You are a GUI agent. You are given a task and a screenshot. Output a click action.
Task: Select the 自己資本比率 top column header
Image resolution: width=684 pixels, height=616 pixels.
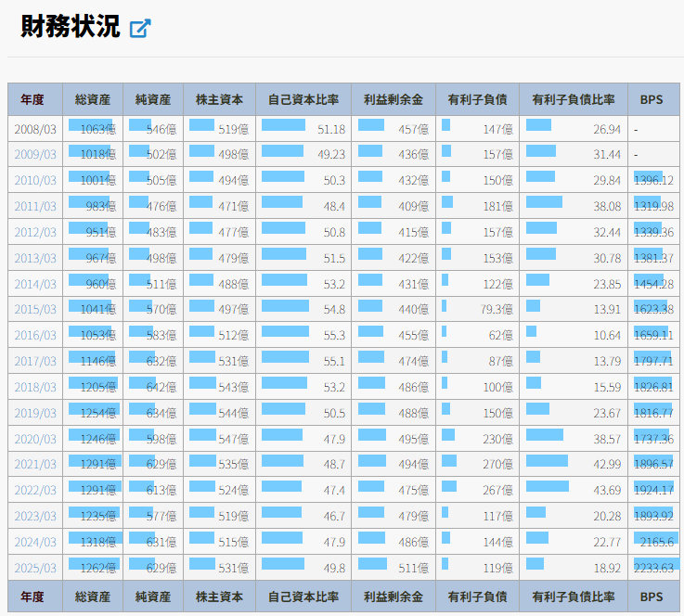(303, 99)
